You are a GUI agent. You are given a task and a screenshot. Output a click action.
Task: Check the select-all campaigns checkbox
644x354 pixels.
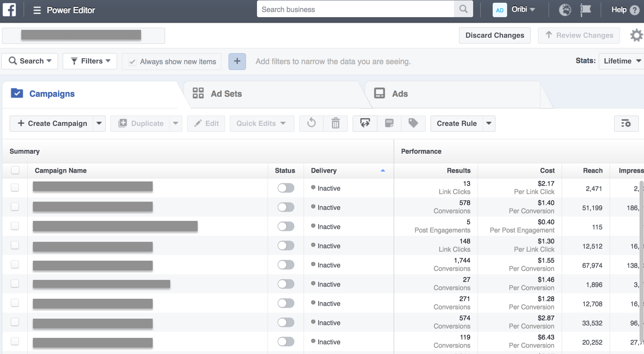15,170
